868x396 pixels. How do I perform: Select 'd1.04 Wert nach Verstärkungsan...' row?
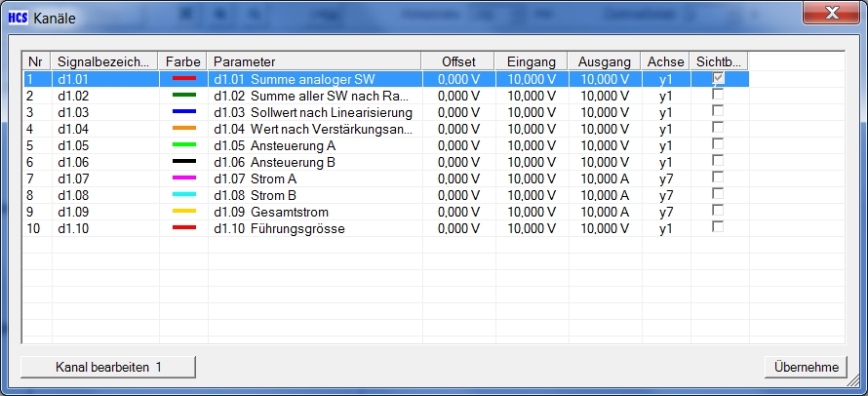[x=313, y=129]
